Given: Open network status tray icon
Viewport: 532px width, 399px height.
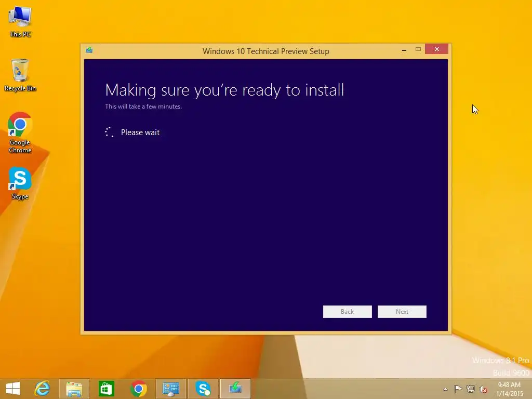Looking at the screenshot, I should click(x=471, y=389).
